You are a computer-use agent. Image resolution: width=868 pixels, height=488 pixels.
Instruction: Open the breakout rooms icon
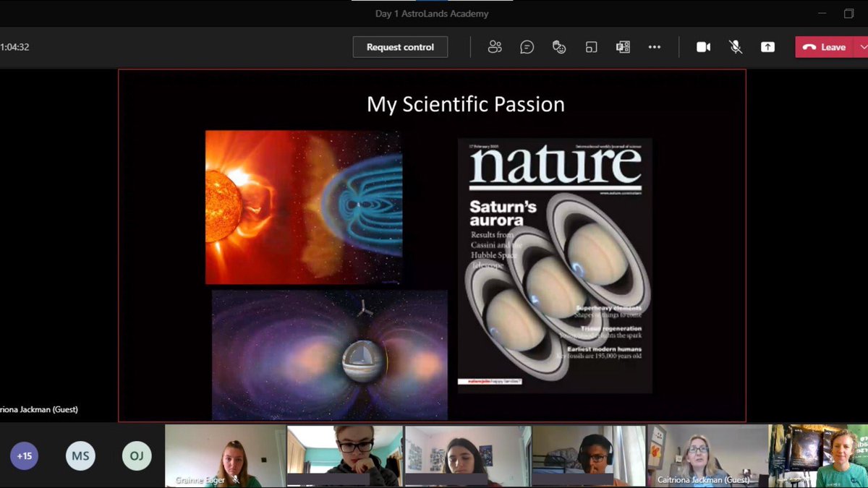pos(591,47)
